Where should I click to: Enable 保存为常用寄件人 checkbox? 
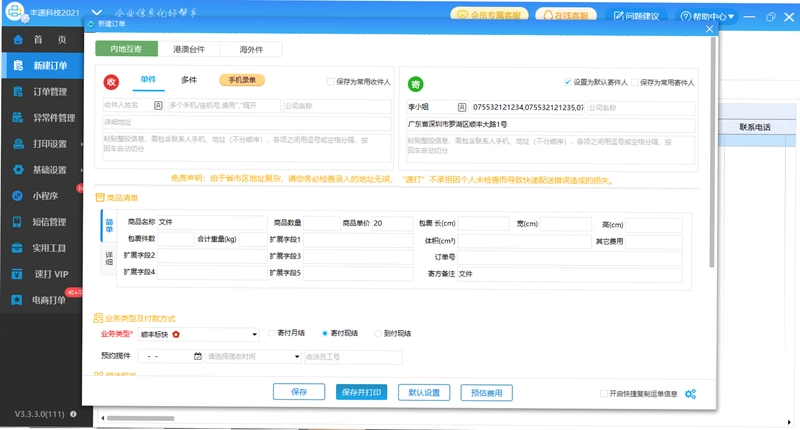635,82
